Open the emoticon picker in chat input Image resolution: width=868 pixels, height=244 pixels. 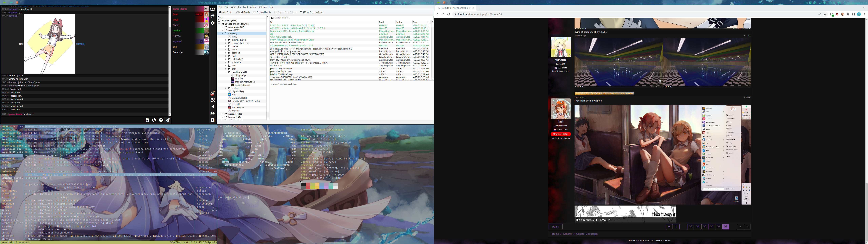point(161,120)
